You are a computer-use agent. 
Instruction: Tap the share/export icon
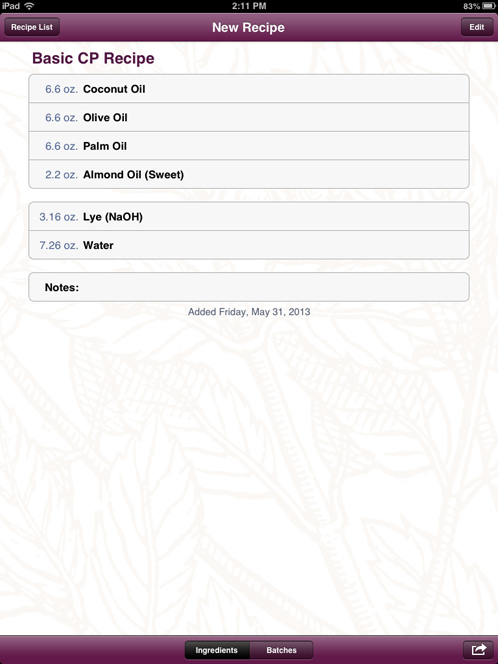pyautogui.click(x=478, y=650)
